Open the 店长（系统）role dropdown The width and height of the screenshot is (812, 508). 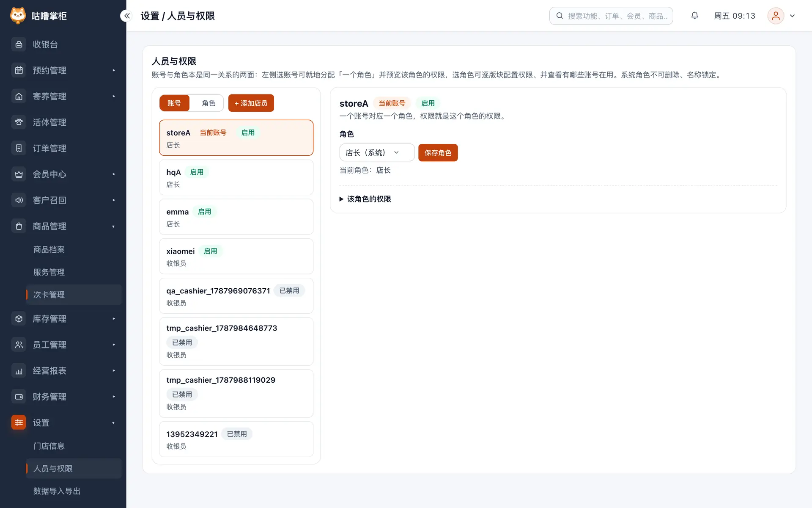(377, 152)
